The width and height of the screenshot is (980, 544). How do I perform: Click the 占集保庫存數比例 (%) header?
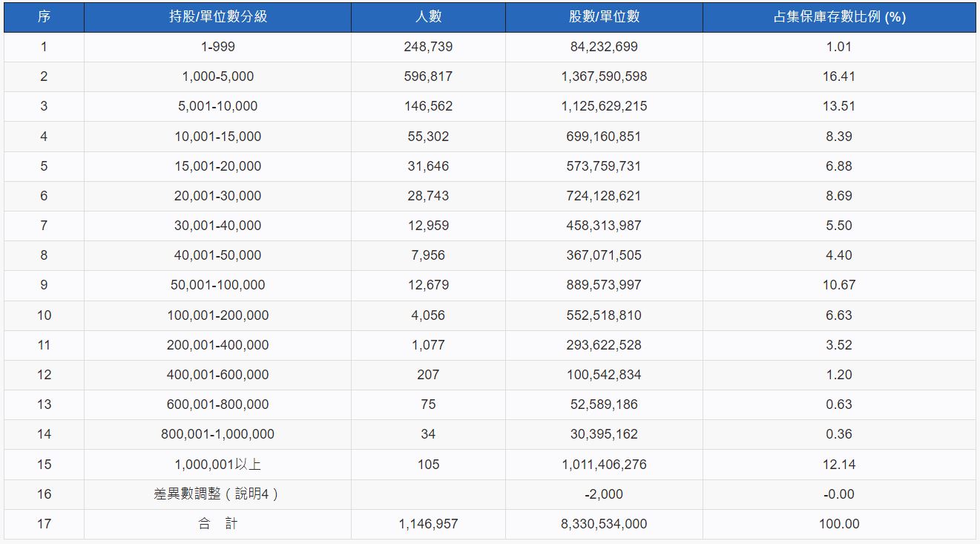click(839, 17)
